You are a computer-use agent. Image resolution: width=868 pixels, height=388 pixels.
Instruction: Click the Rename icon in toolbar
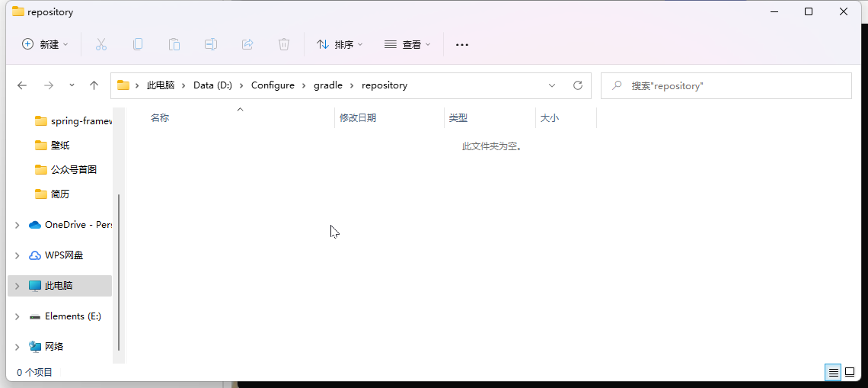coord(211,44)
